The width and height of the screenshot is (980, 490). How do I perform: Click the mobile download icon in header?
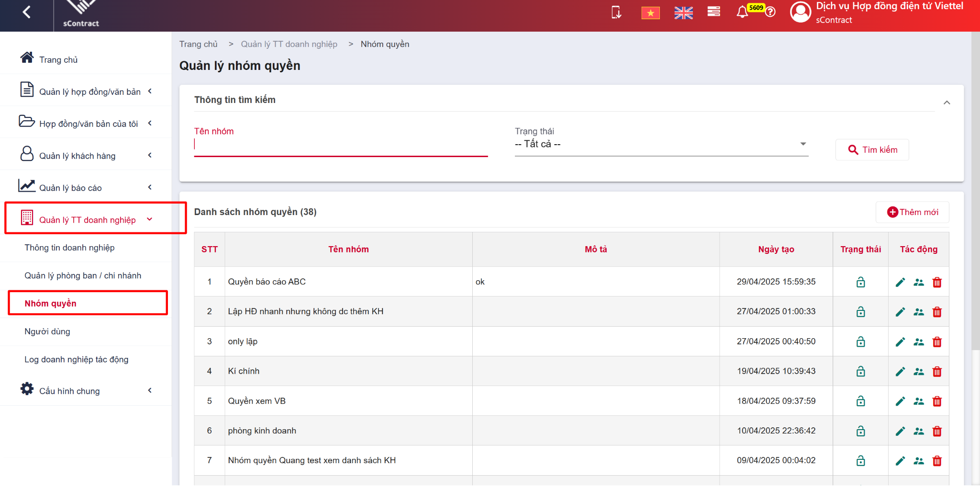pos(616,12)
